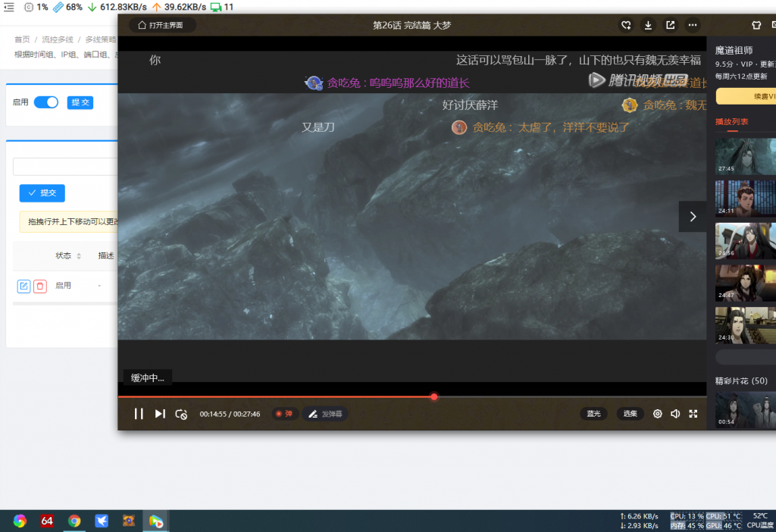Open the player settings gear
Image resolution: width=776 pixels, height=532 pixels.
point(657,414)
